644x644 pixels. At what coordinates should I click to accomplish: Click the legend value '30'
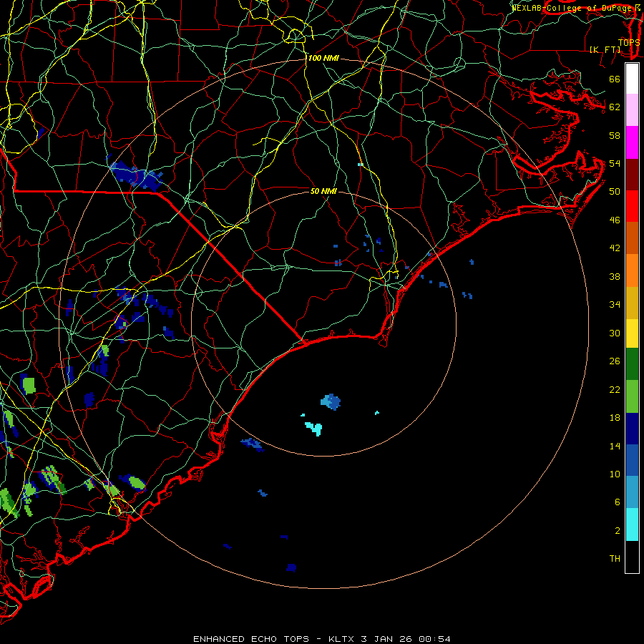point(615,333)
